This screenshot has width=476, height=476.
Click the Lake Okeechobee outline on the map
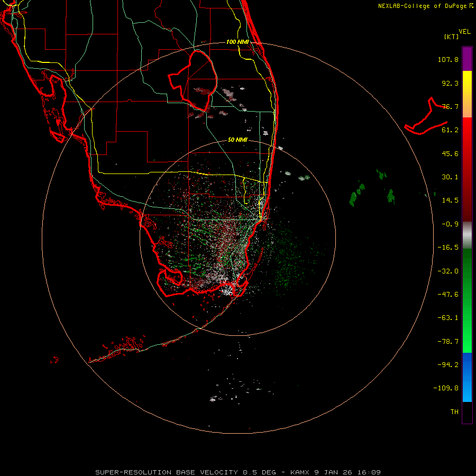194,80
